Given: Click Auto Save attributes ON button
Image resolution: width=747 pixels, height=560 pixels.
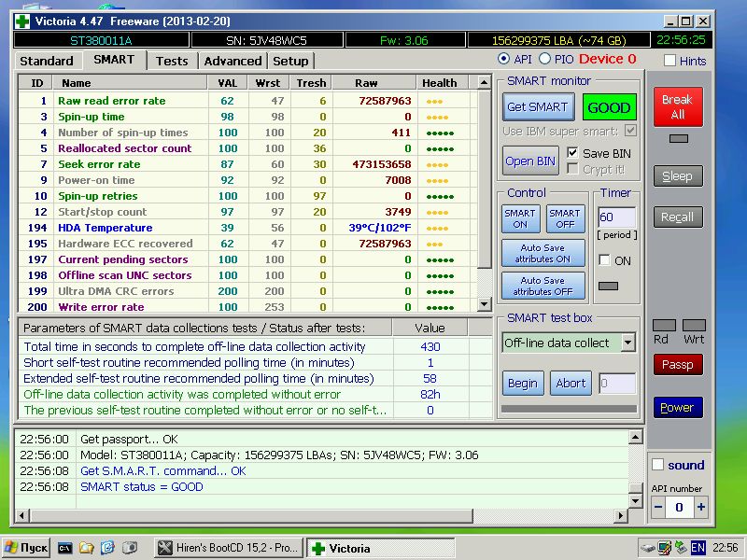Looking at the screenshot, I should click(543, 253).
